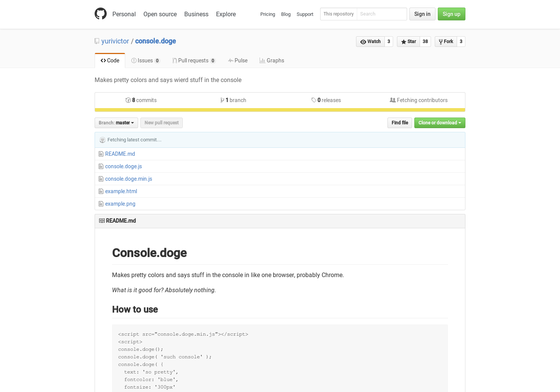The height and width of the screenshot is (392, 560).
Task: Open the Branch: master dropdown
Action: 116,122
